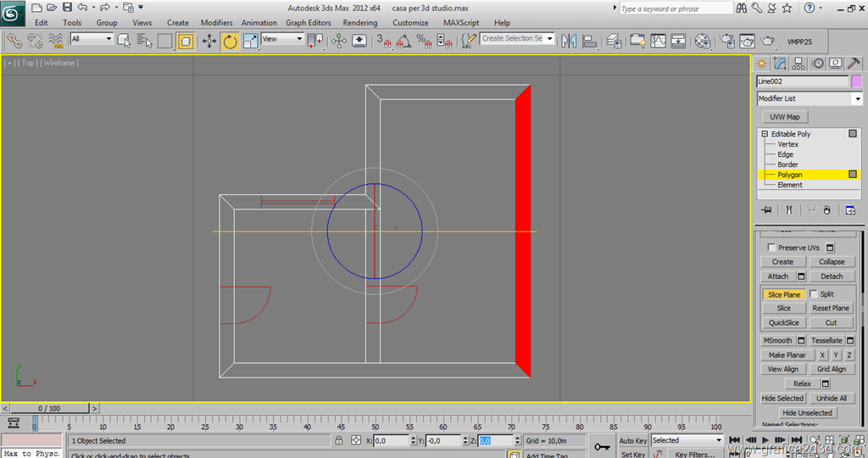868x458 pixels.
Task: Open the Material Editor icon
Action: click(x=703, y=41)
